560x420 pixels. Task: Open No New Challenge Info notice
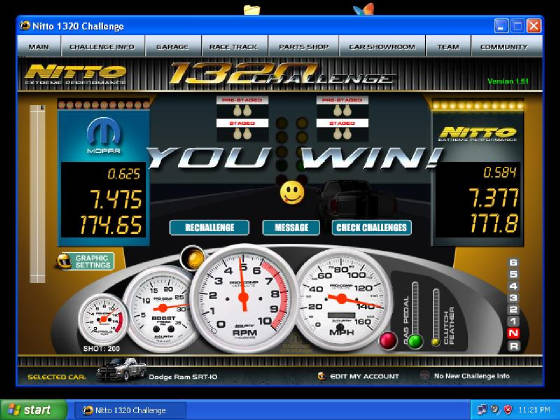472,376
